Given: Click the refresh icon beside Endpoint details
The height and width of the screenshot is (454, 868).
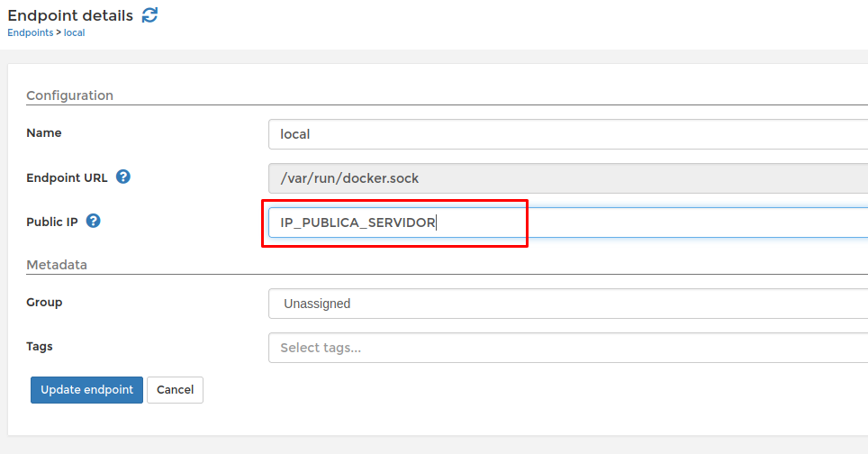Looking at the screenshot, I should pyautogui.click(x=149, y=15).
